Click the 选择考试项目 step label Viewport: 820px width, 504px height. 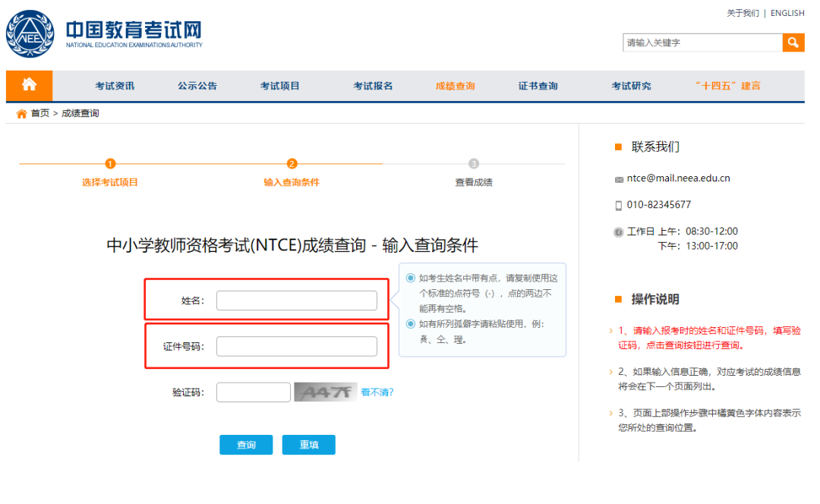110,182
